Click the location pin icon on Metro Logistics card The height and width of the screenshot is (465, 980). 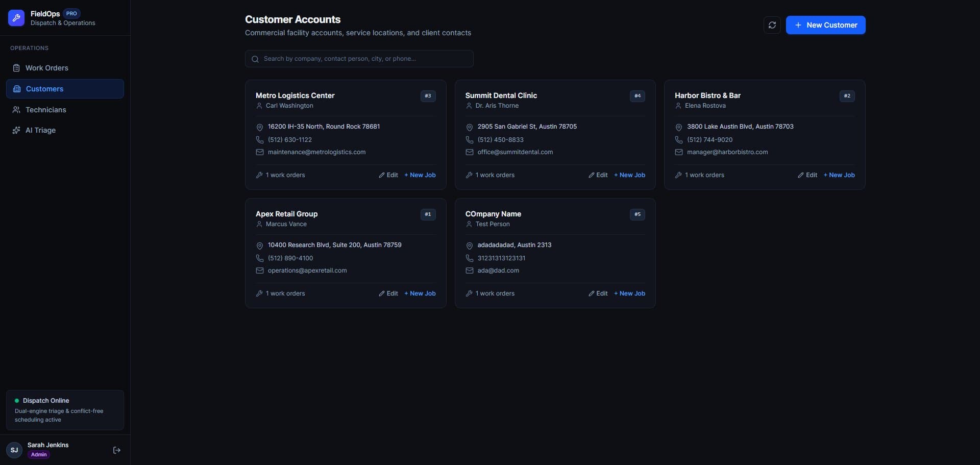pos(259,127)
